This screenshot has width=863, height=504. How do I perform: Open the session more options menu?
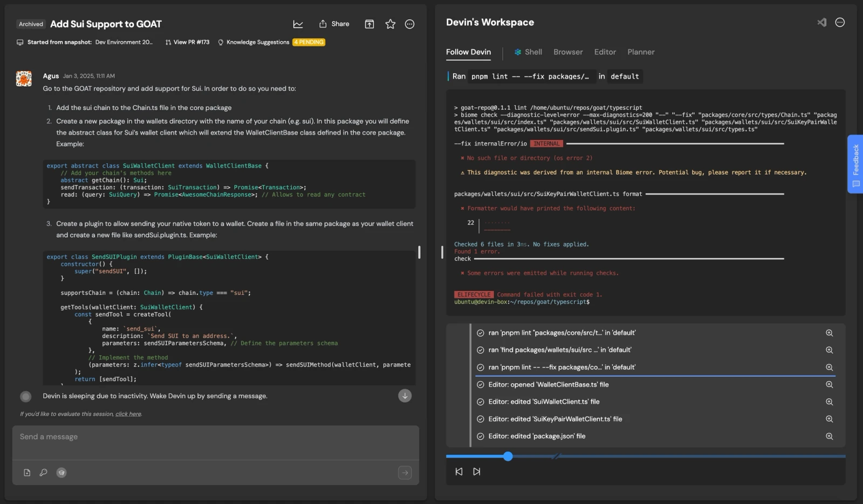[x=410, y=24]
